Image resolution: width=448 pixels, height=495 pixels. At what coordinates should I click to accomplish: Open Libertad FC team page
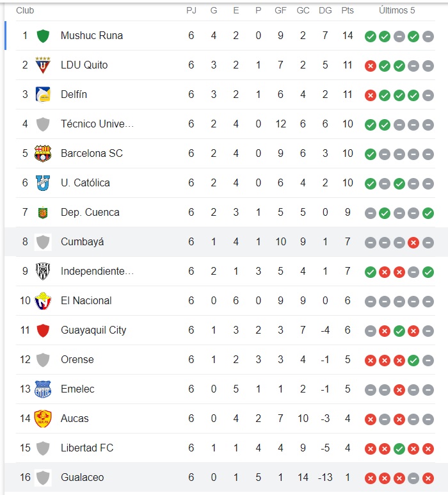click(x=87, y=448)
